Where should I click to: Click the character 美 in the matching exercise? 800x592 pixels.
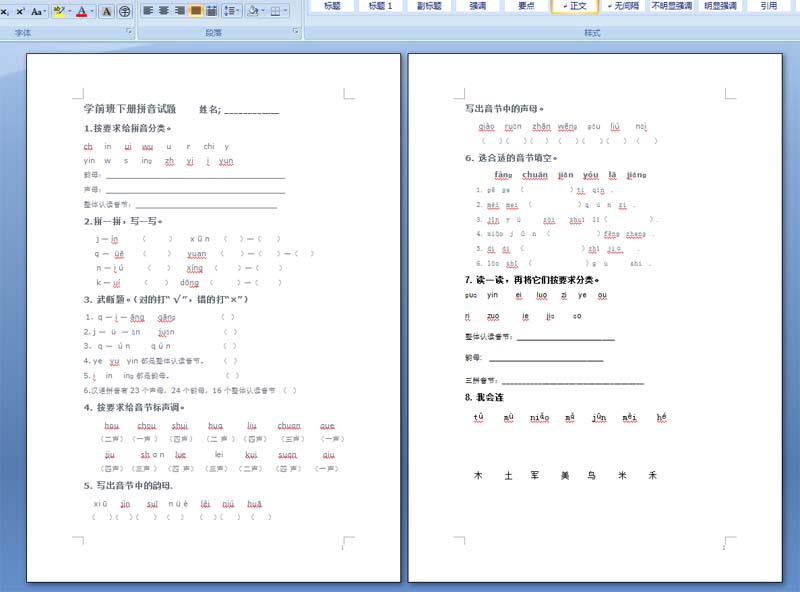[565, 476]
